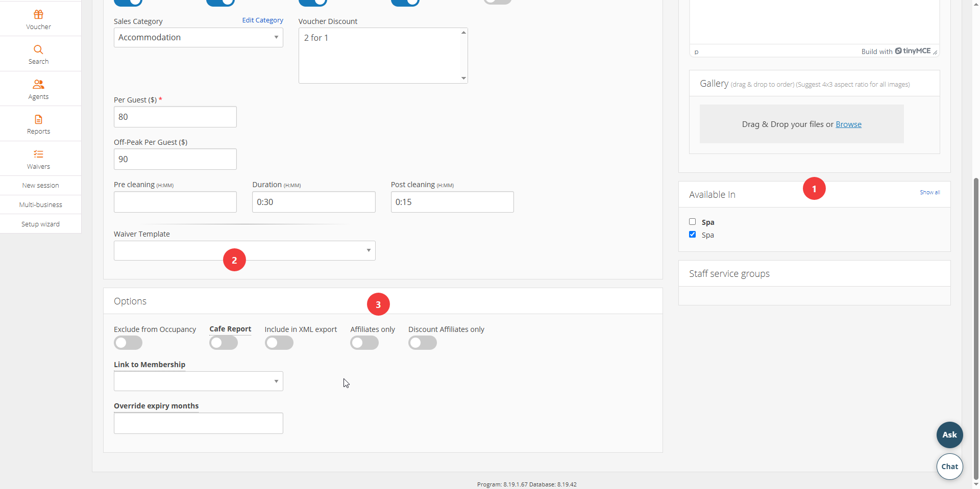Click Show all in Available In
Screen dimensions: 980x489
tap(930, 192)
